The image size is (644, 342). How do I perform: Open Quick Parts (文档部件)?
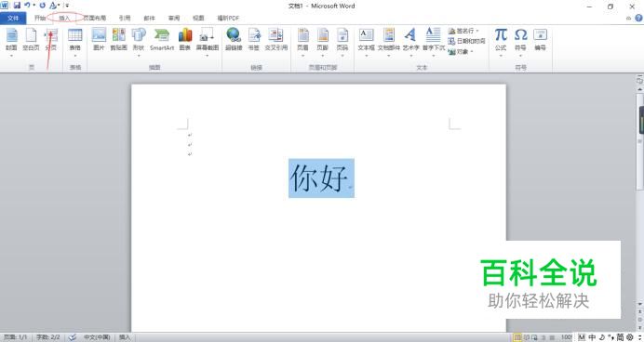coord(388,40)
